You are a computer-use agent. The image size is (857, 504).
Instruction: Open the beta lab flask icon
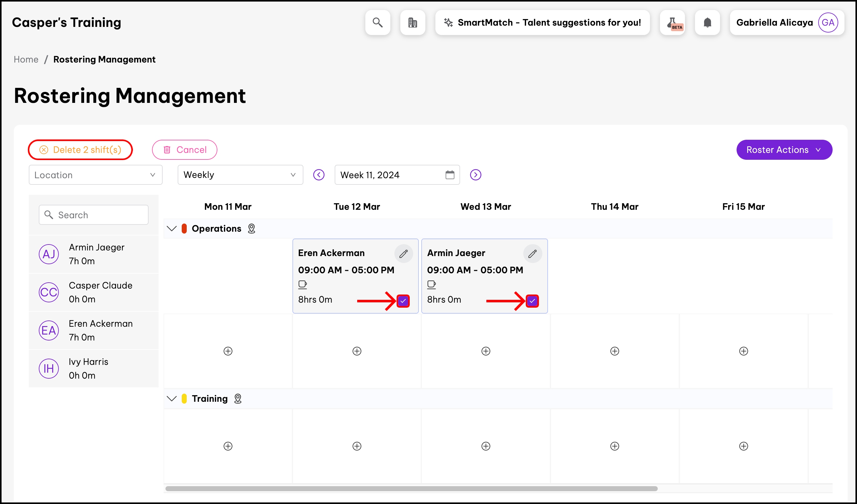(x=672, y=23)
